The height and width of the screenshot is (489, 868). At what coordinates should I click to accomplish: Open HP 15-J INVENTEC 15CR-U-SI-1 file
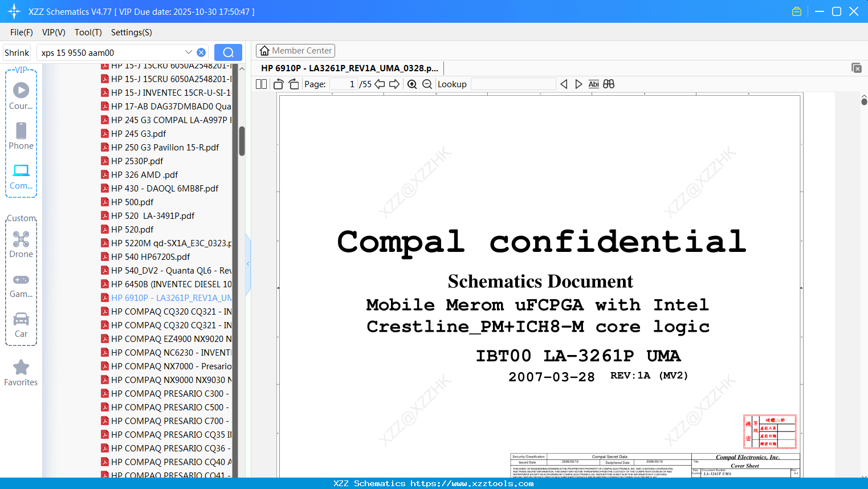click(166, 92)
